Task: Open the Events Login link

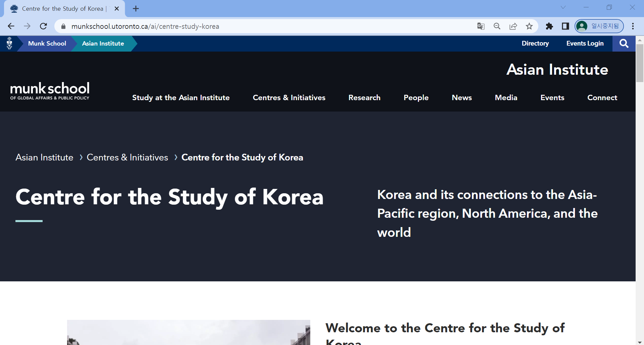Action: [x=585, y=44]
